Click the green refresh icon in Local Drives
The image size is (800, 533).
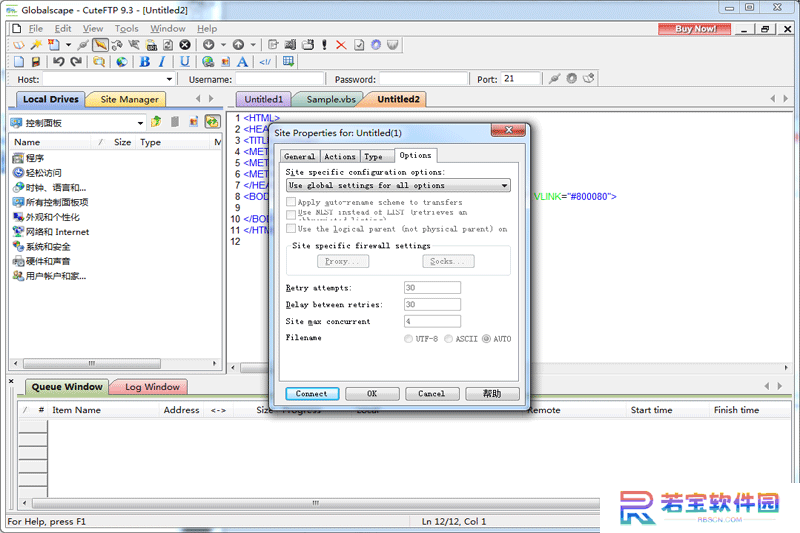[212, 122]
